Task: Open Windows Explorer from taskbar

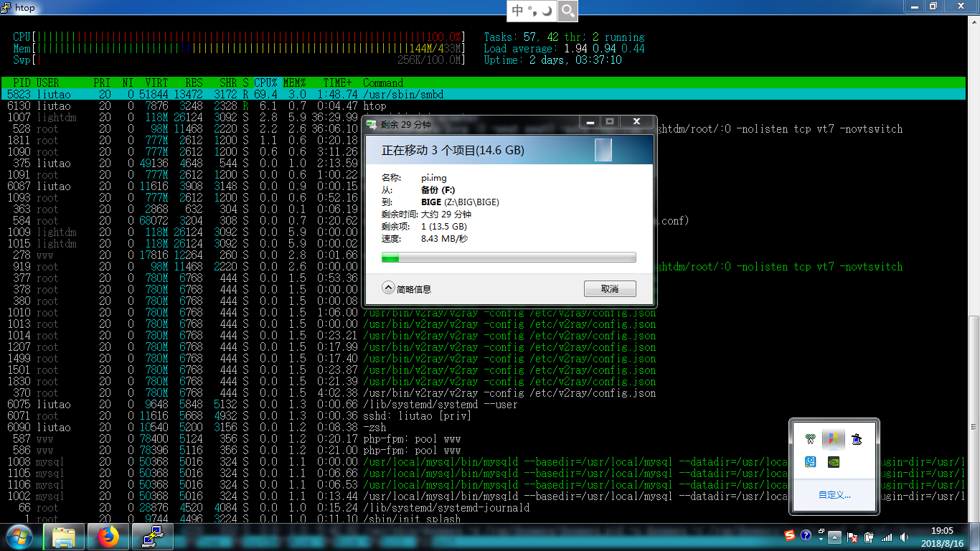Action: [64, 536]
